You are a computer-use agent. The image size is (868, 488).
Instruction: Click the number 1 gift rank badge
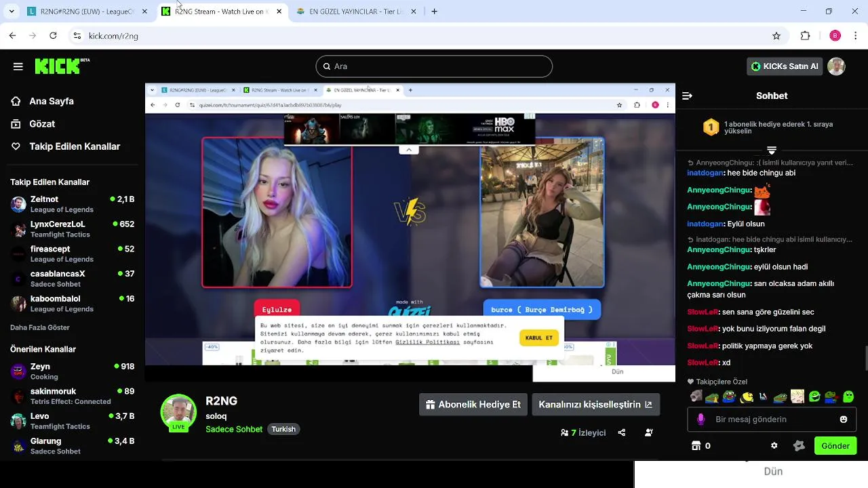tap(711, 127)
